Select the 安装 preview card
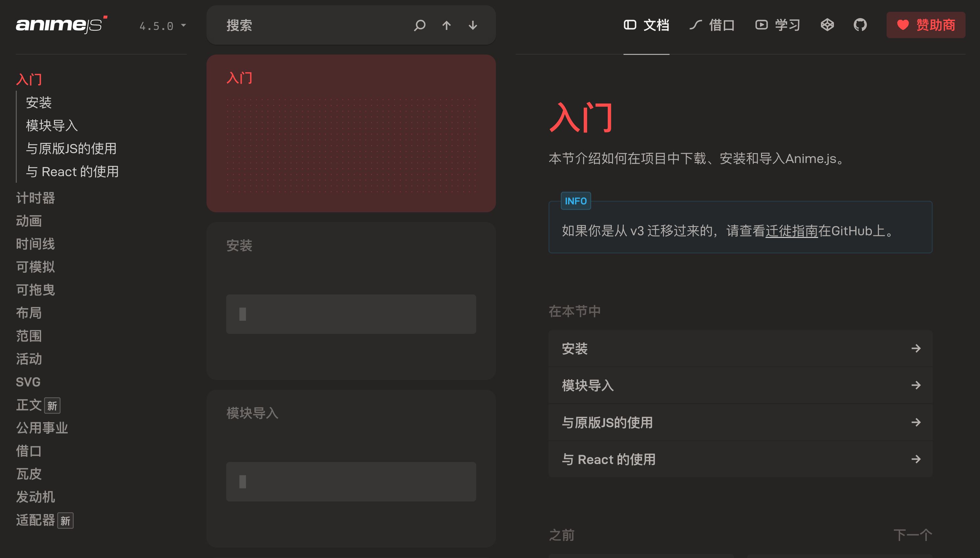 pos(351,301)
